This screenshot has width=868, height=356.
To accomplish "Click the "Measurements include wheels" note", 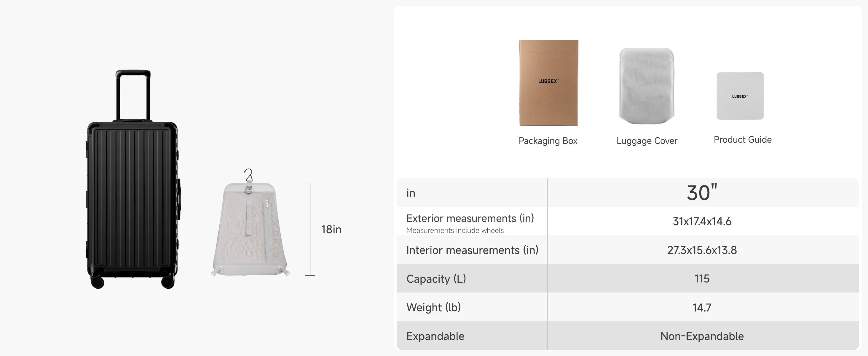I will pos(455,231).
